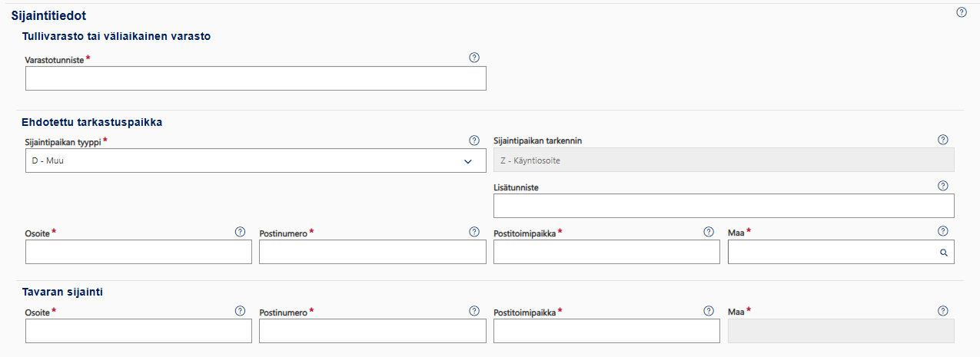Focus Postitoimipaikka field under Ehdotettu tarkastuspaikka
The width and height of the screenshot is (980, 357).
(606, 252)
